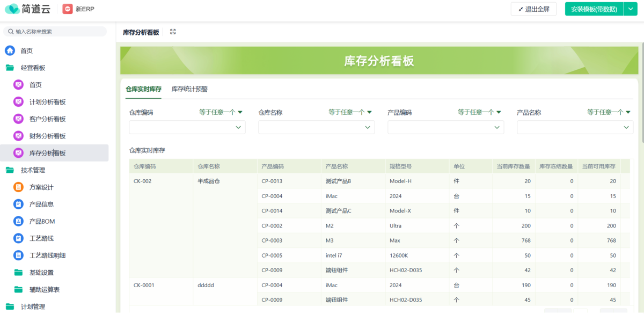The width and height of the screenshot is (644, 314).
Task: Expand the 辅助运算表 folder
Action: pos(45,290)
